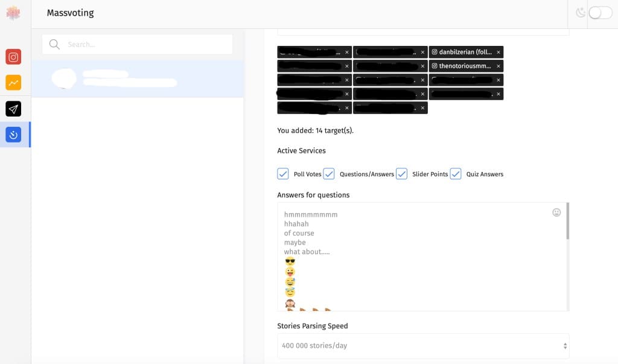Click the moon night-mode icon
Screen dimensions: 618x364
(580, 13)
